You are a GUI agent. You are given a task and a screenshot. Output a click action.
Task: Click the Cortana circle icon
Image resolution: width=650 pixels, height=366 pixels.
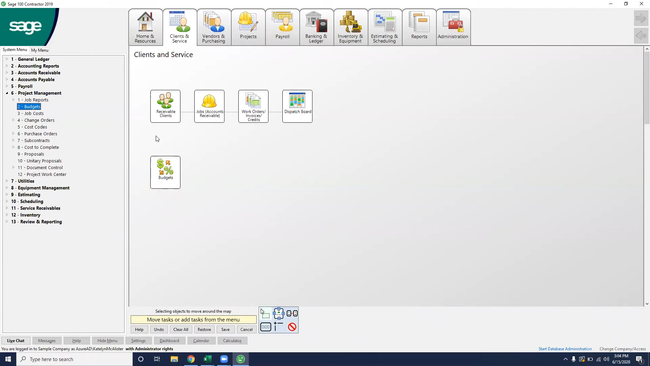pyautogui.click(x=141, y=359)
